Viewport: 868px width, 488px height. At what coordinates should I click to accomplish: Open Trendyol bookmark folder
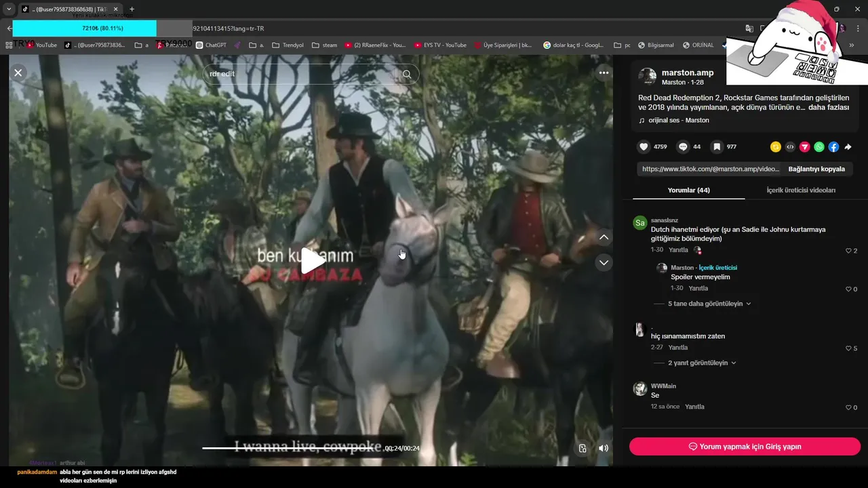tap(288, 45)
